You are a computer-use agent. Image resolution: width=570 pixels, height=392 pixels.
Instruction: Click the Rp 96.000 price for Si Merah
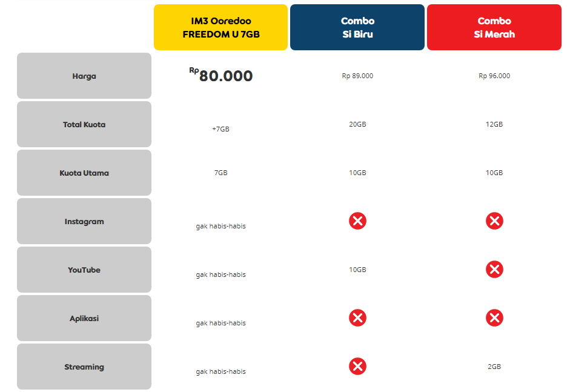click(x=494, y=76)
